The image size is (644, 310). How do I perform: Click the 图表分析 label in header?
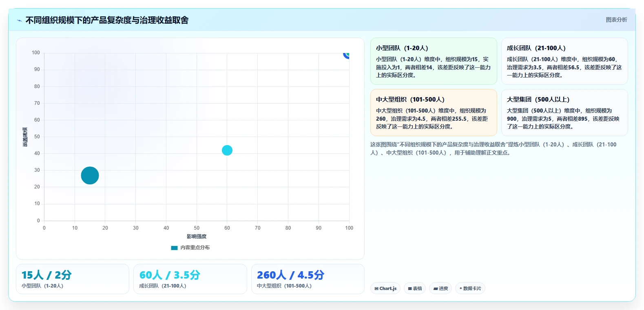[616, 20]
